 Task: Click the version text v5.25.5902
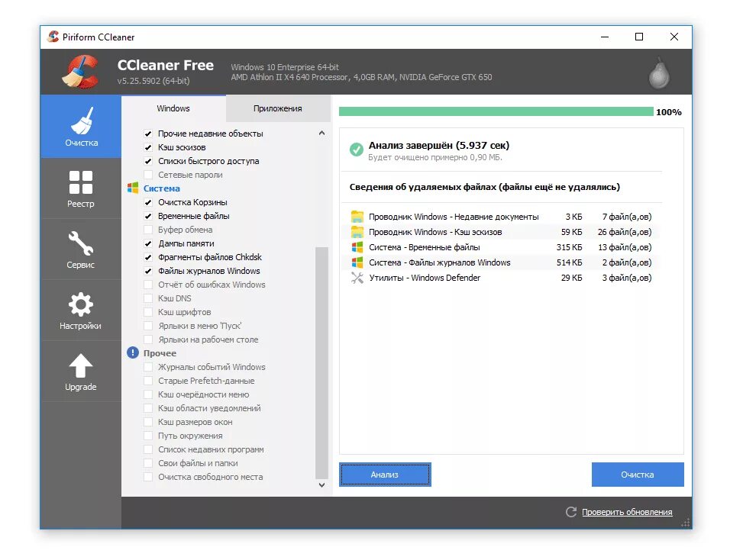(x=153, y=81)
